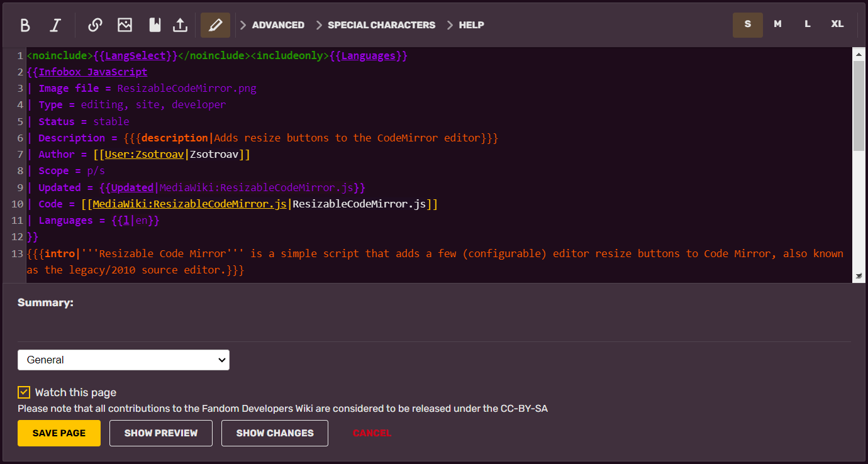Expand the Special Characters section

click(376, 25)
